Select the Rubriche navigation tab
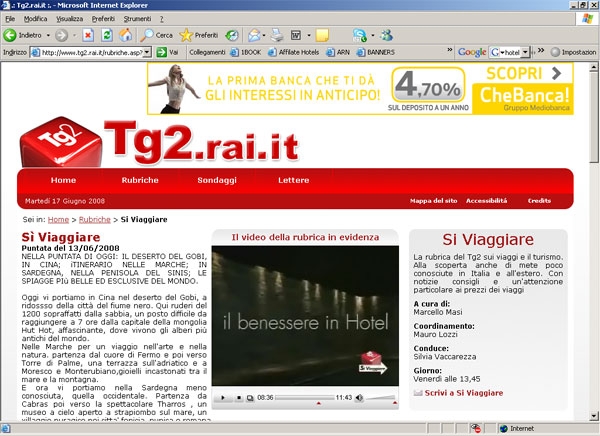This screenshot has height=436, width=600. (139, 180)
